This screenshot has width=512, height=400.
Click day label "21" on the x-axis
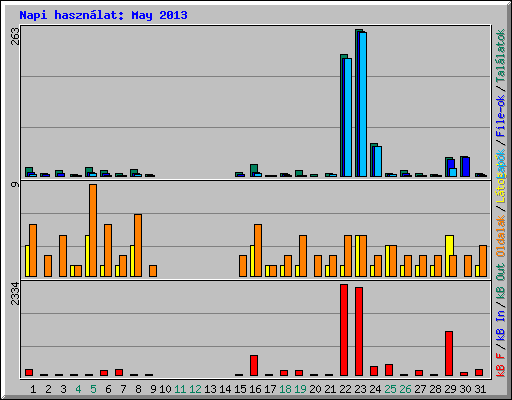330,389
